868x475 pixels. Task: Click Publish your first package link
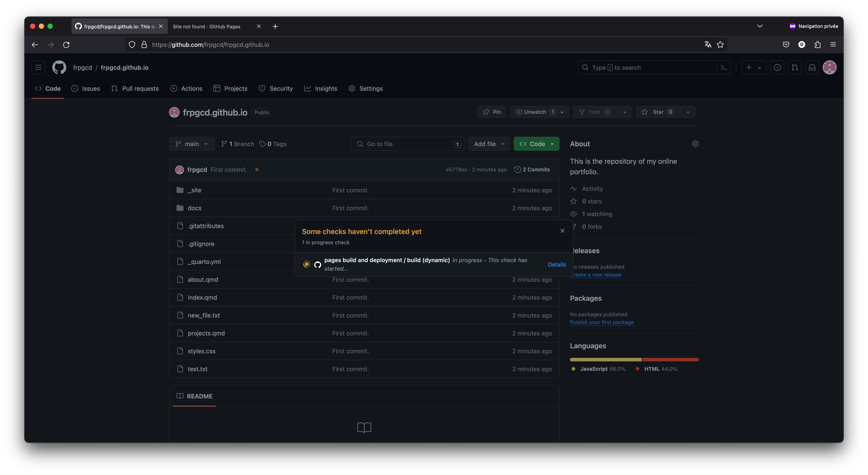coord(602,322)
